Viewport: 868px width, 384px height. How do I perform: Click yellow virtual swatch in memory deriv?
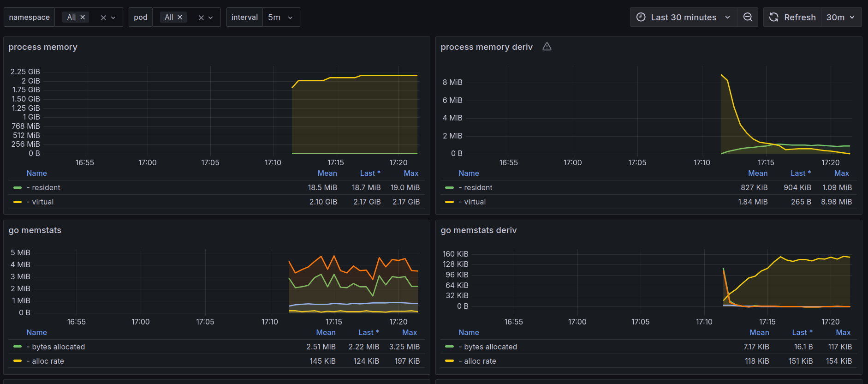pyautogui.click(x=450, y=202)
